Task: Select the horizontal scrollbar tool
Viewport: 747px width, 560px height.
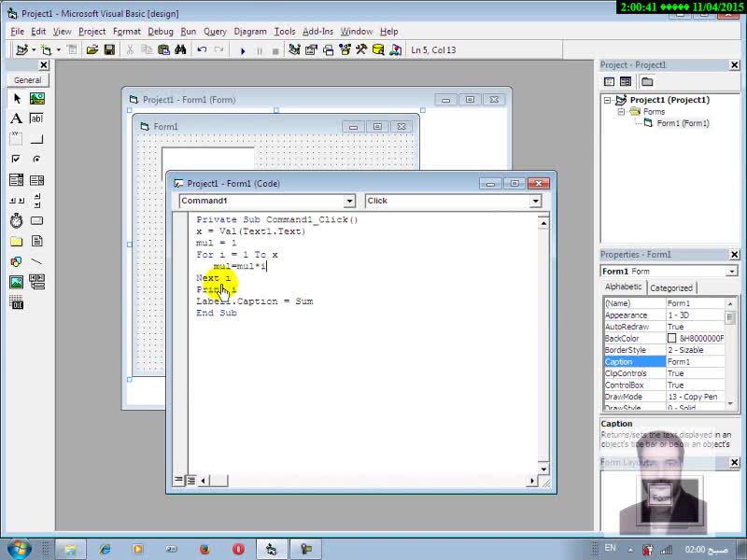Action: (x=17, y=200)
